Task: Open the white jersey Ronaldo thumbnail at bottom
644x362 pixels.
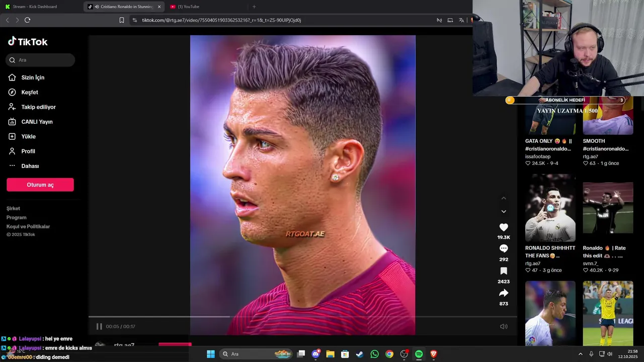Action: pyautogui.click(x=550, y=313)
